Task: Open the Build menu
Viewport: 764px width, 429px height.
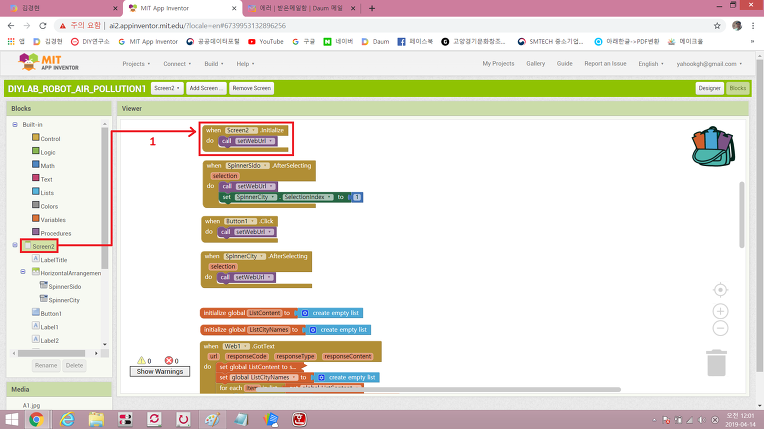Action: pos(214,64)
